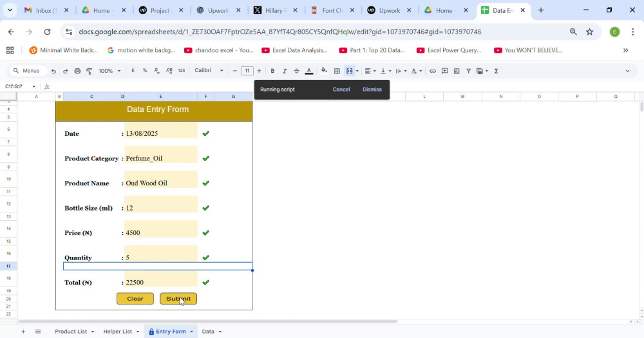Open the functions sigma menu
The height and width of the screenshot is (338, 644).
[496, 71]
